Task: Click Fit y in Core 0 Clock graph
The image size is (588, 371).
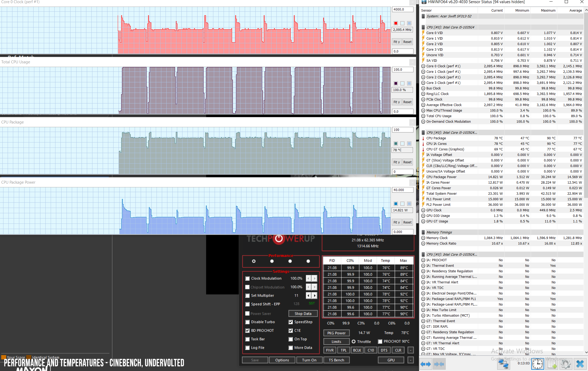Action: (397, 42)
